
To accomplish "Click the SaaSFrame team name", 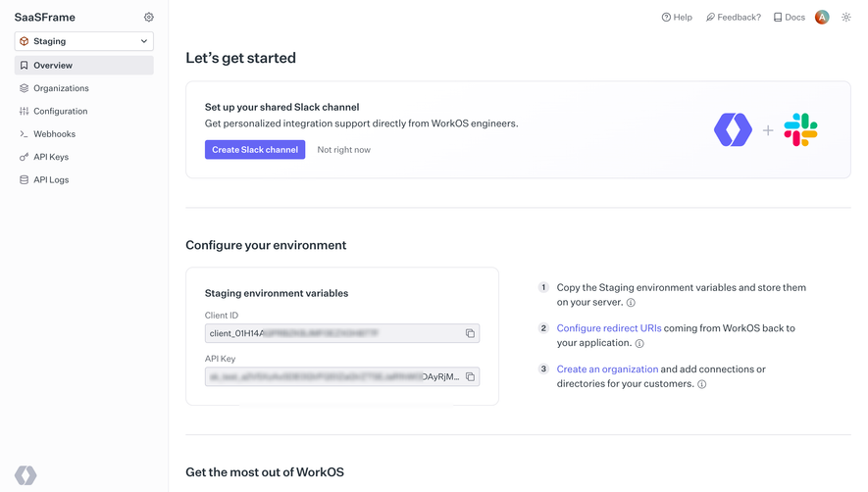I will pos(45,18).
